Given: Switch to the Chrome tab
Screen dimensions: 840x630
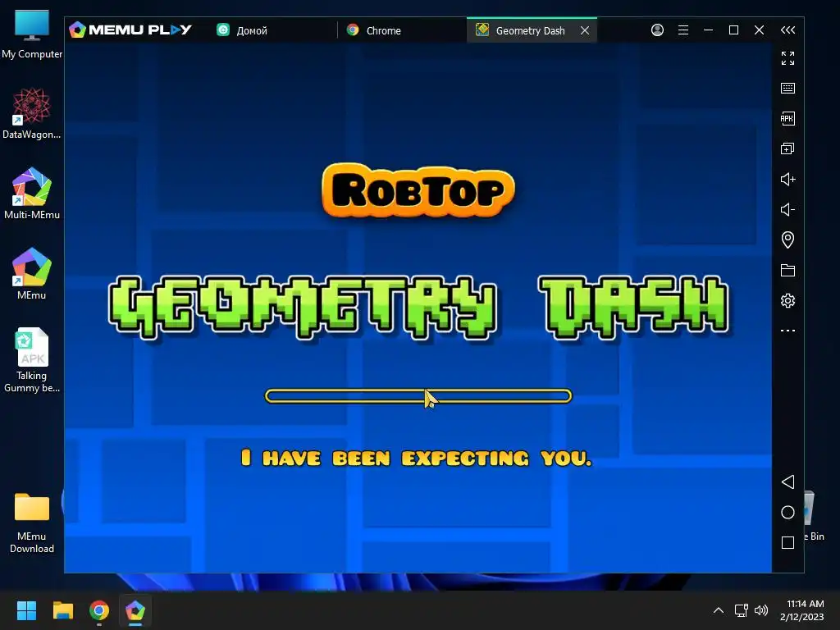Looking at the screenshot, I should [402, 30].
